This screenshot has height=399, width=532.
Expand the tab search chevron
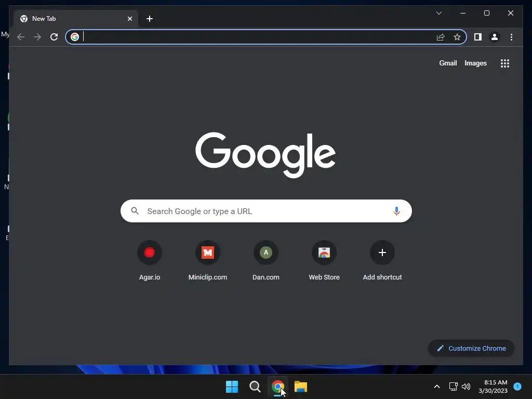click(x=438, y=13)
